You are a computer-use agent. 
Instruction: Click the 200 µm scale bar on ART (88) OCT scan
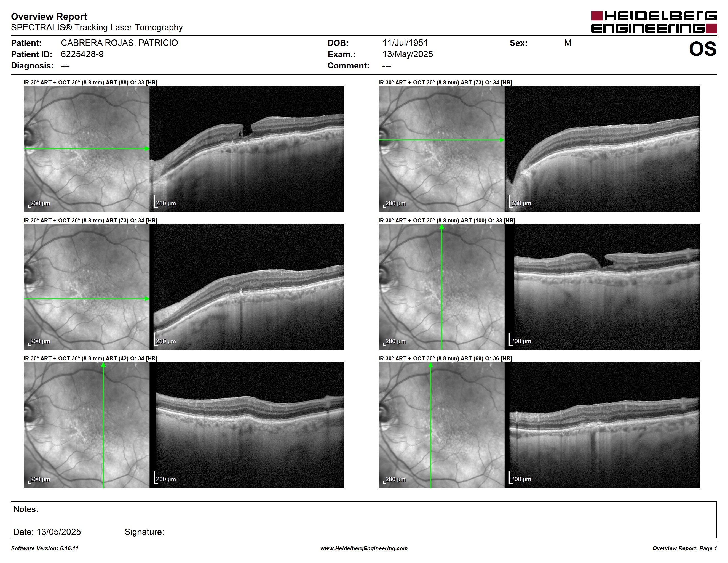pos(165,202)
